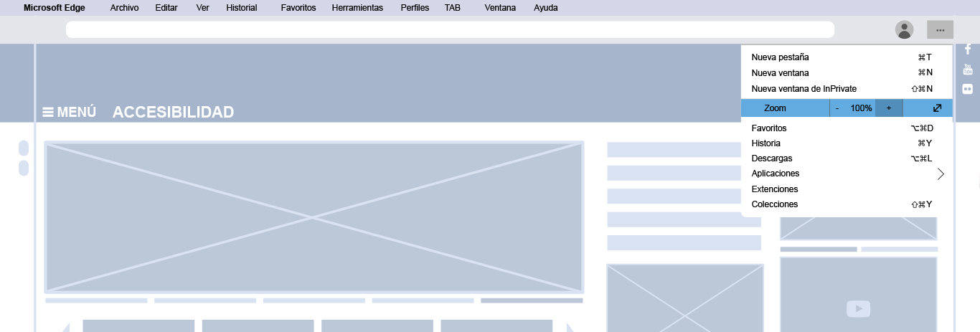Open Descargas from the dropdown menu
This screenshot has width=980, height=332.
click(x=771, y=158)
